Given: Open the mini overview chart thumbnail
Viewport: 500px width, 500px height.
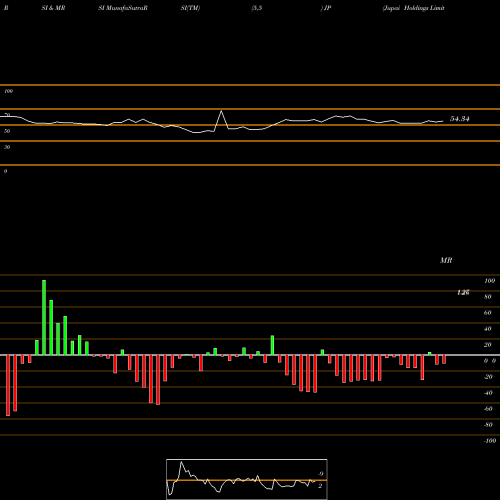Looking at the screenshot, I should [247, 479].
